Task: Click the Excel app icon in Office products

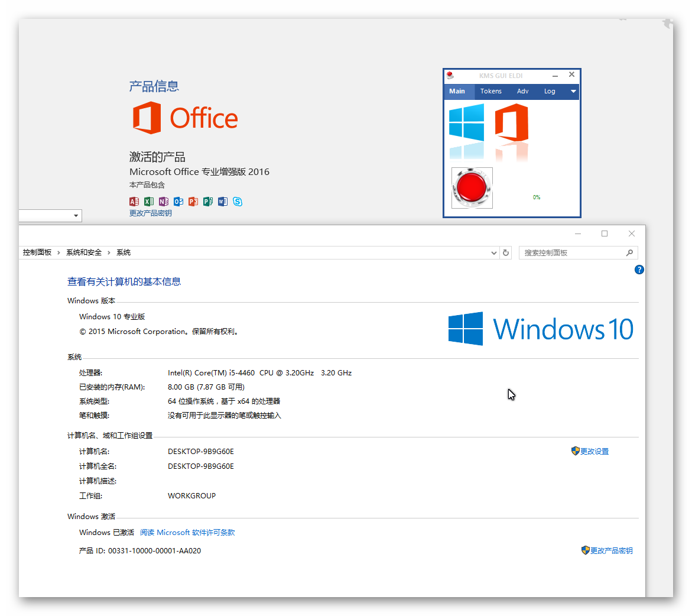Action: coord(149,202)
